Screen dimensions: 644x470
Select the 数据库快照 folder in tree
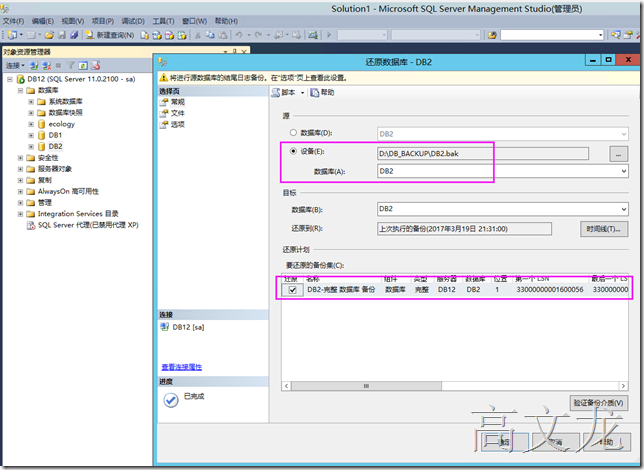coord(66,113)
